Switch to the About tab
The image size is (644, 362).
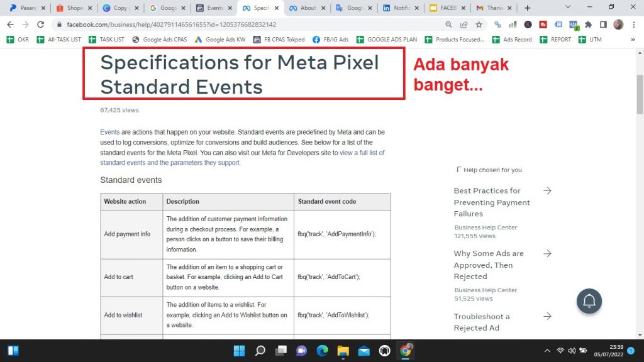(x=308, y=8)
